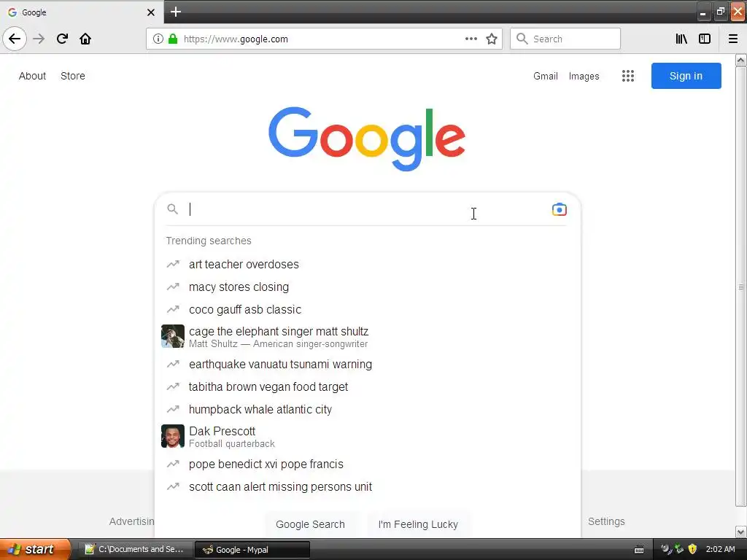
Task: Open a new tab with plus button
Action: [x=175, y=12]
